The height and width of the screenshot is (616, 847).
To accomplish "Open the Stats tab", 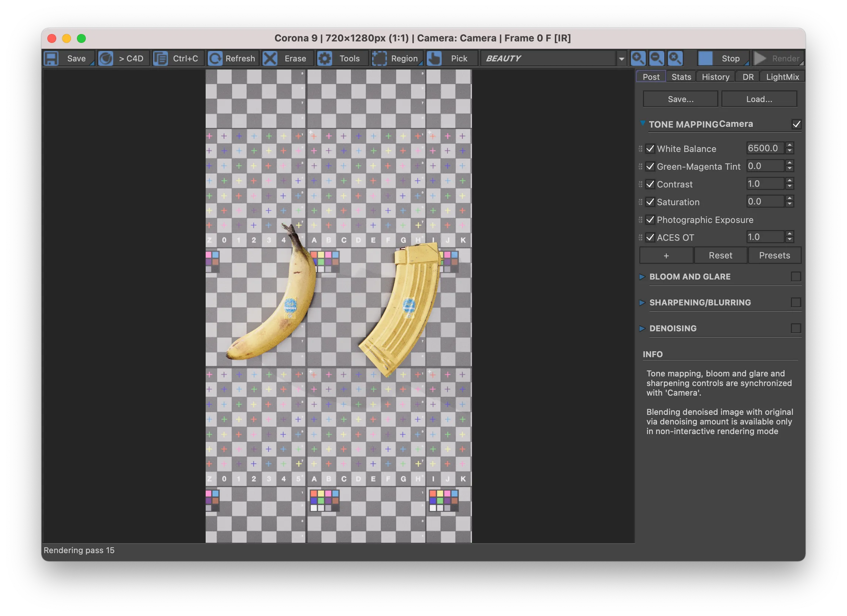I will 681,77.
